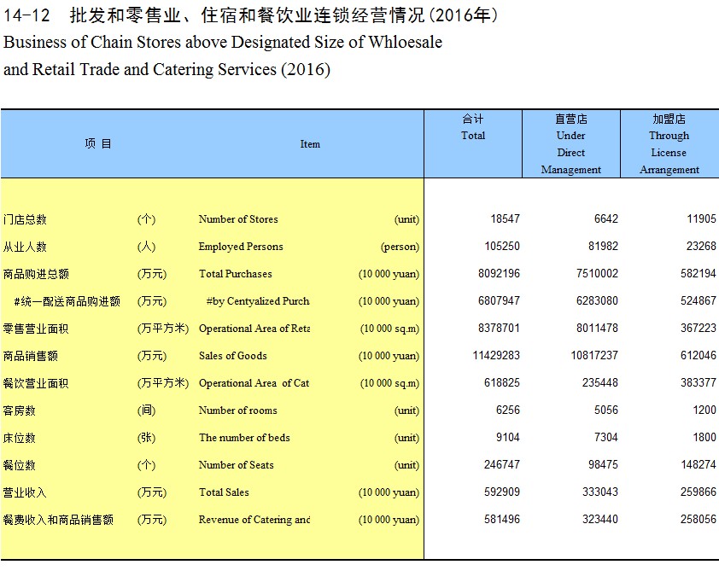Click the value 148274
Viewport: 719px width, 588px height.
[x=699, y=465]
